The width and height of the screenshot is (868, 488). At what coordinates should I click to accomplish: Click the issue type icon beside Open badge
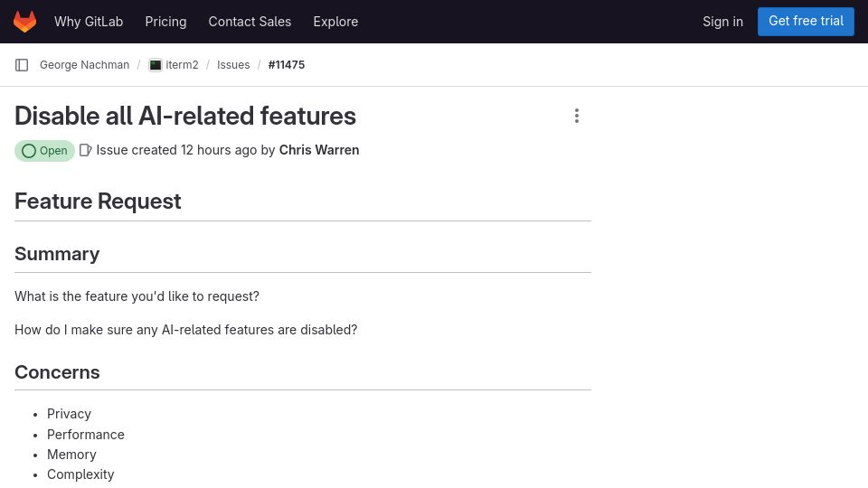85,150
